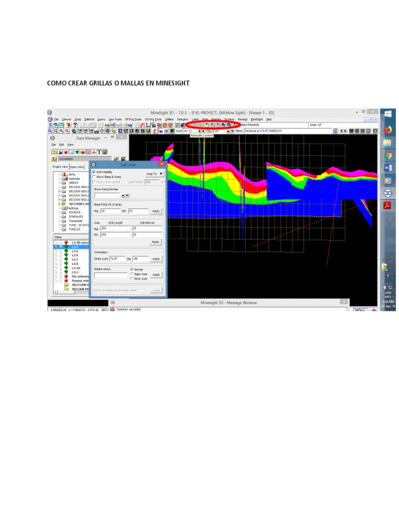The width and height of the screenshot is (399, 532).
Task: Apply the Base Point values
Action: (x=156, y=211)
